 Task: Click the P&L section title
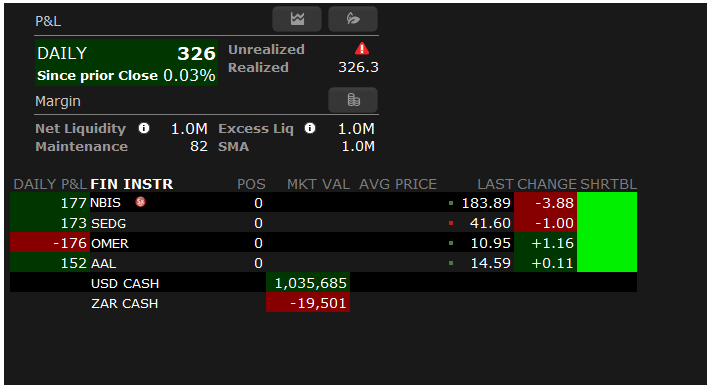48,21
